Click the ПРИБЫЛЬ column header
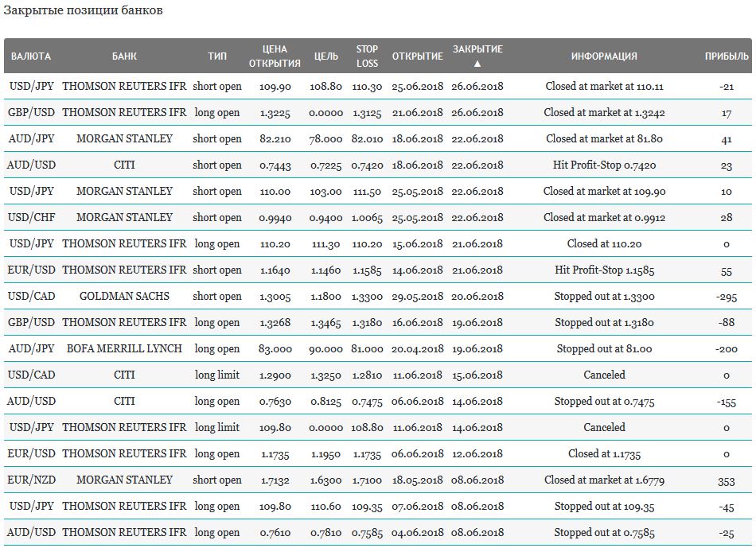The height and width of the screenshot is (548, 756). 727,56
